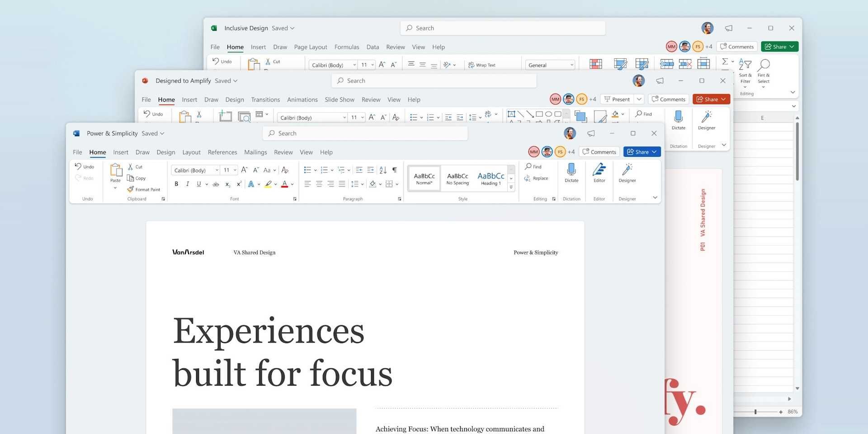Open Comments in the PowerPoint window
Image resolution: width=868 pixels, height=434 pixels.
[669, 99]
